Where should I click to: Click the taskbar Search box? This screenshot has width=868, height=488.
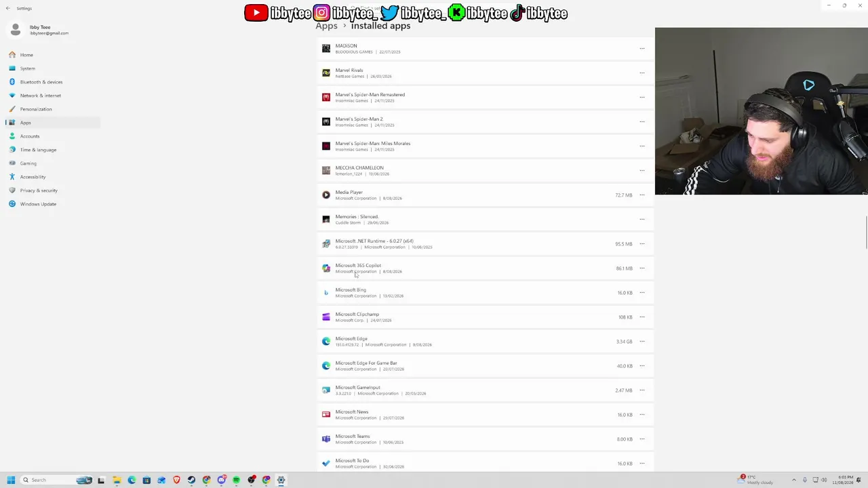[x=56, y=480]
